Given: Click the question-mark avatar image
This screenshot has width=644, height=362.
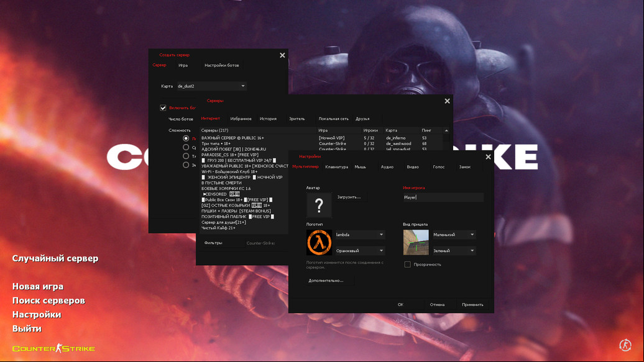Looking at the screenshot, I should (319, 205).
